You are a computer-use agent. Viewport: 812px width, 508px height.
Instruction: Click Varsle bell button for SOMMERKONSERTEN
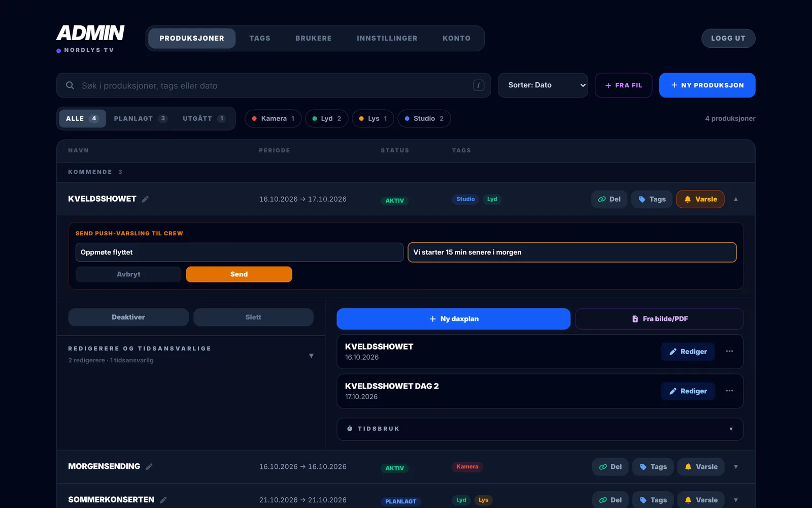point(701,500)
